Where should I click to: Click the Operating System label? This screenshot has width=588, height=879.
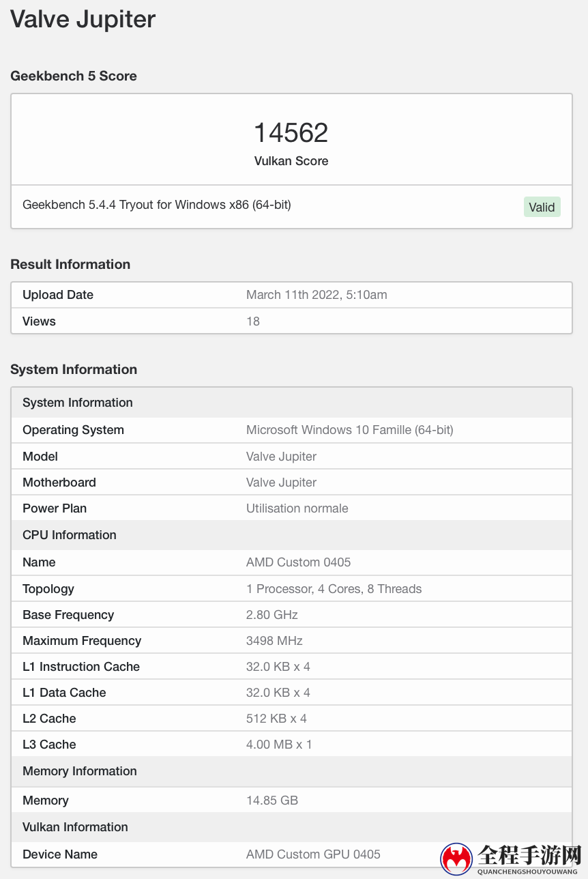click(x=73, y=430)
